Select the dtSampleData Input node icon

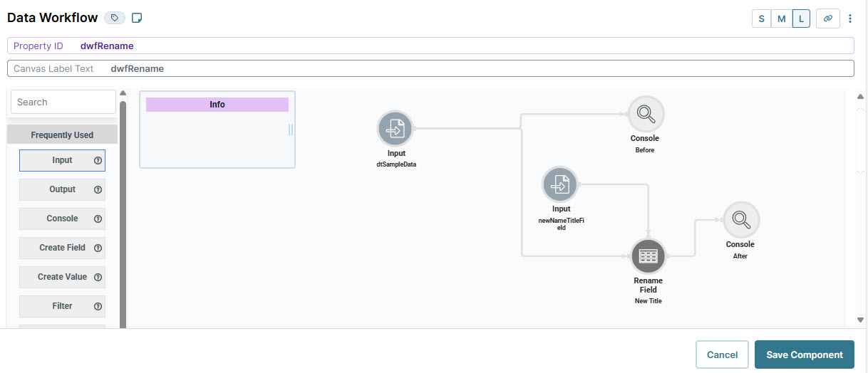396,129
